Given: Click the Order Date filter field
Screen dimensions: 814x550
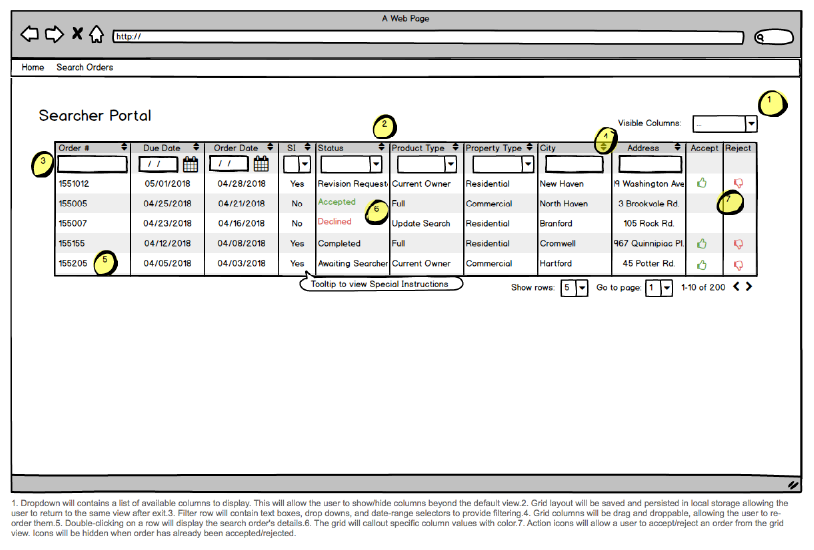Looking at the screenshot, I should tap(229, 165).
